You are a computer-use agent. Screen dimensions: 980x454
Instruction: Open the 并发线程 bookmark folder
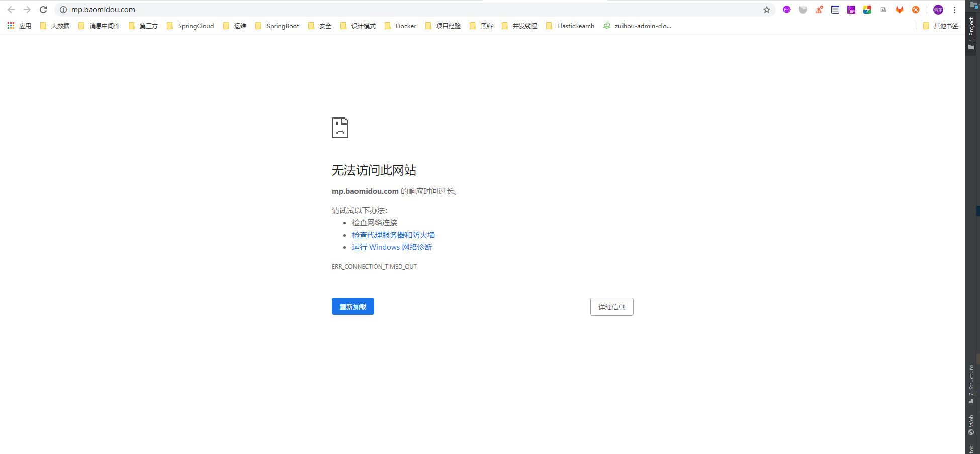click(519, 26)
